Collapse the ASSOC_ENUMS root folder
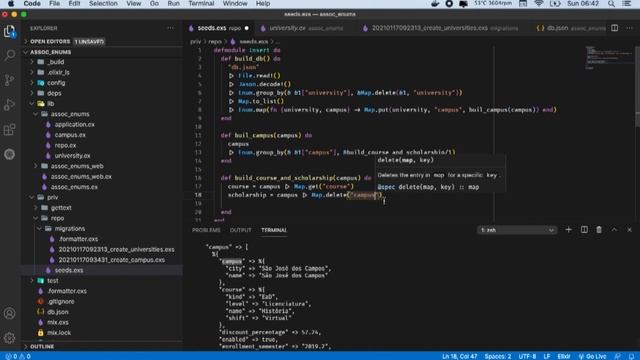 click(102, 52)
